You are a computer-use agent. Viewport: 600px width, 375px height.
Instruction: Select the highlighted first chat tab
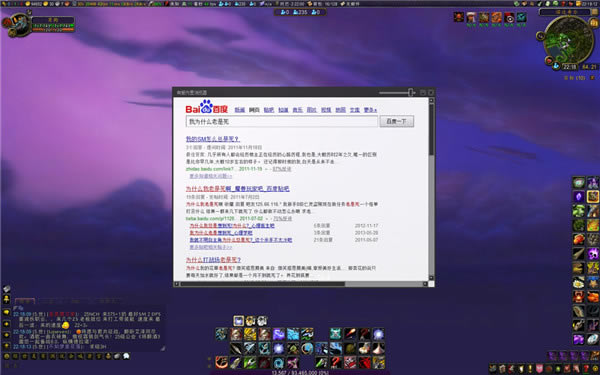point(25,301)
